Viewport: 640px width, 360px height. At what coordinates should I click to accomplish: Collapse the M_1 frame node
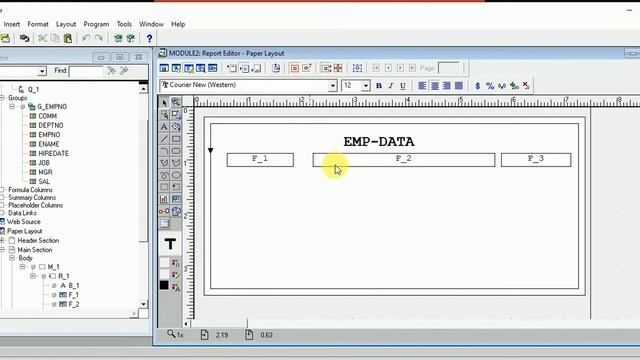tap(22, 267)
